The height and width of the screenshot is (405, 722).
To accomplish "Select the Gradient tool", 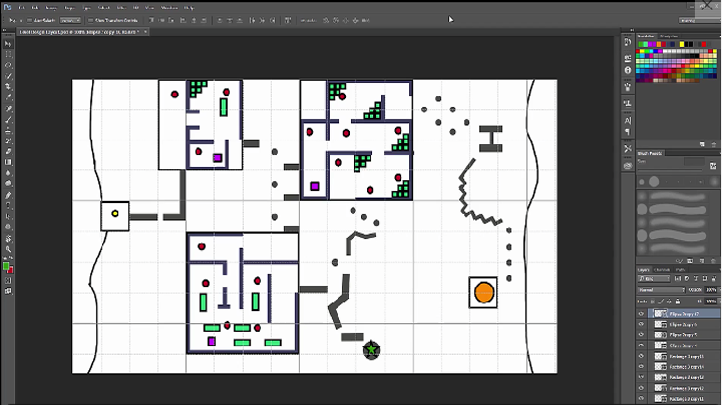I will point(8,162).
